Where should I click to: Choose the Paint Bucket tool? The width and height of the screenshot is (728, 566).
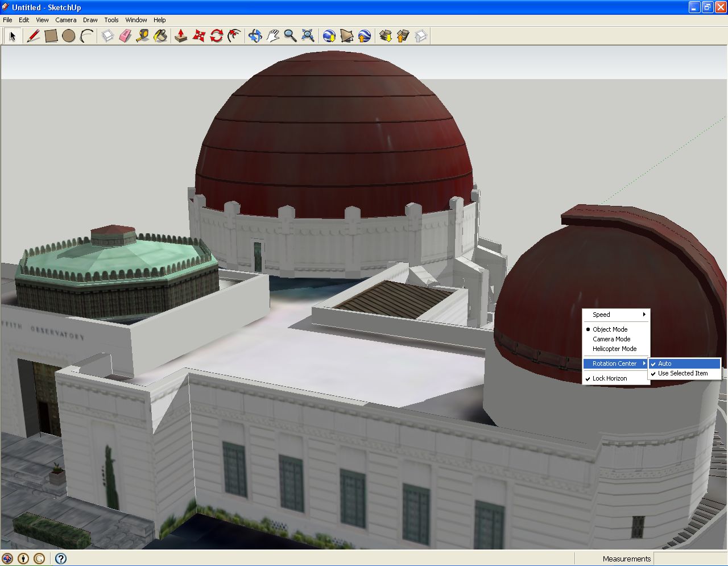pyautogui.click(x=160, y=36)
